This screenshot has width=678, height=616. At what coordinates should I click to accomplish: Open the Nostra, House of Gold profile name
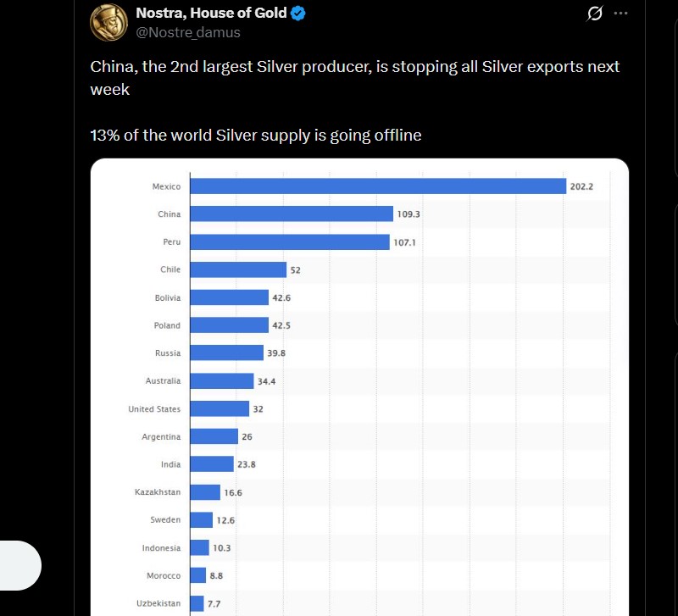tap(211, 14)
